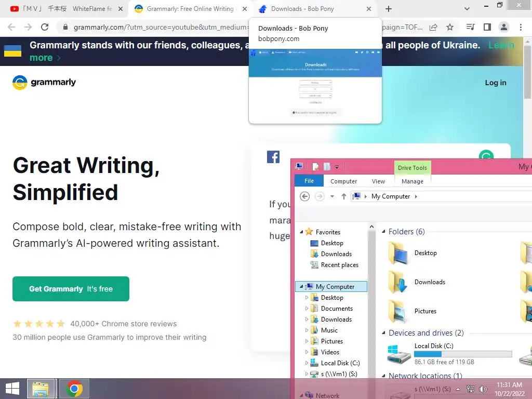Click the properties icon in Explorer quick access toolbar

click(315, 167)
